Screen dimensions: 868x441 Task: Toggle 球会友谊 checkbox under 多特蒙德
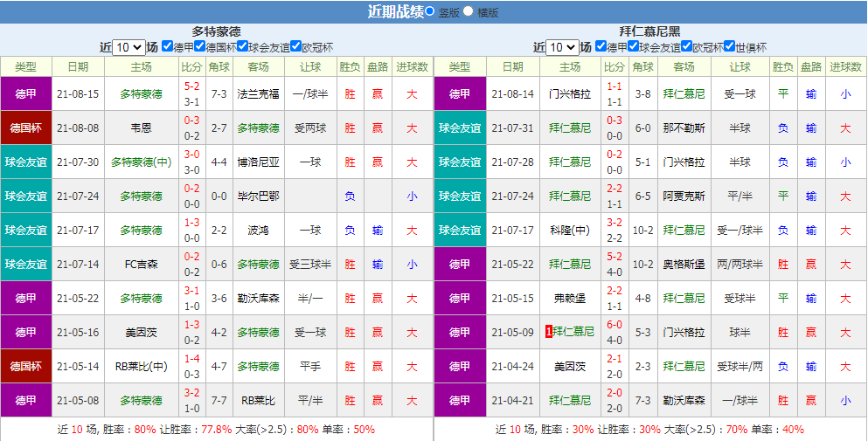[242, 46]
